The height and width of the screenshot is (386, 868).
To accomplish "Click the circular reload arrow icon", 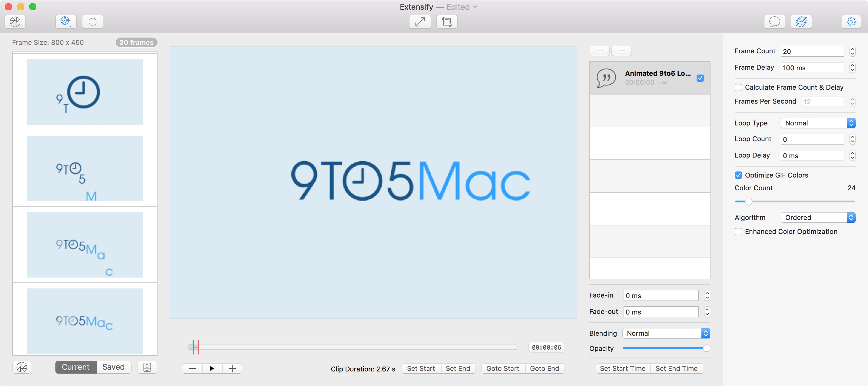I will point(93,22).
